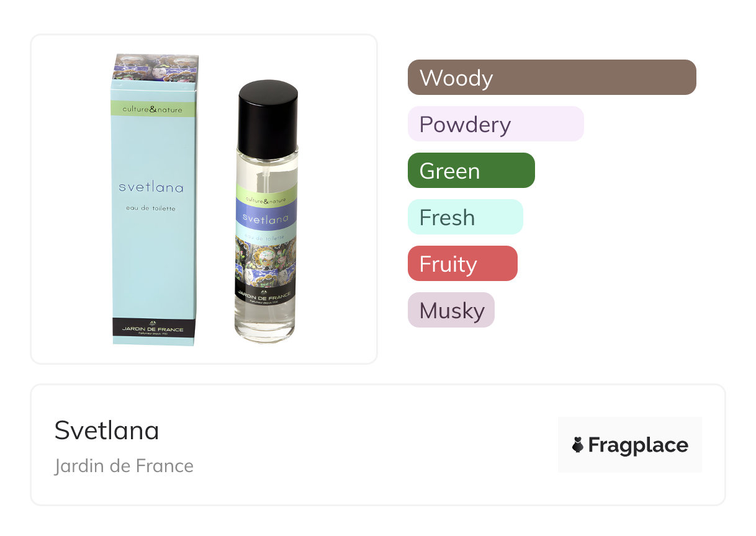
Task: Click the Musky accord bar
Action: click(451, 310)
